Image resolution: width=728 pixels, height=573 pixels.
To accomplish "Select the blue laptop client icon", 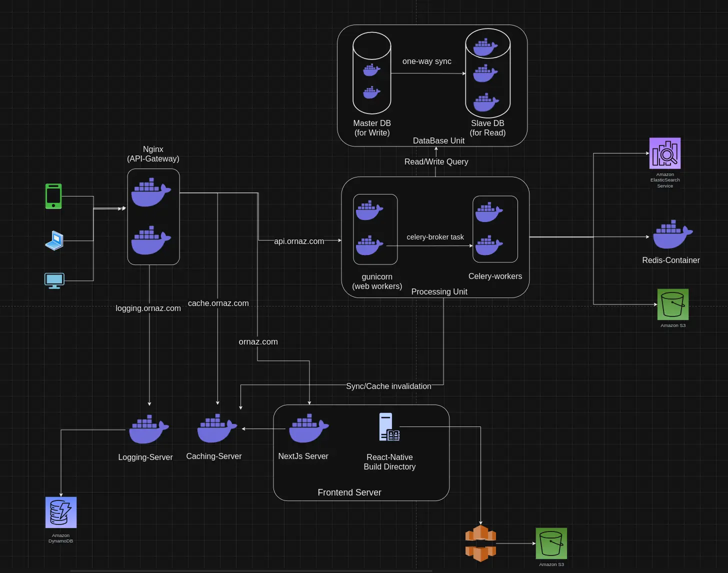I will tap(54, 240).
